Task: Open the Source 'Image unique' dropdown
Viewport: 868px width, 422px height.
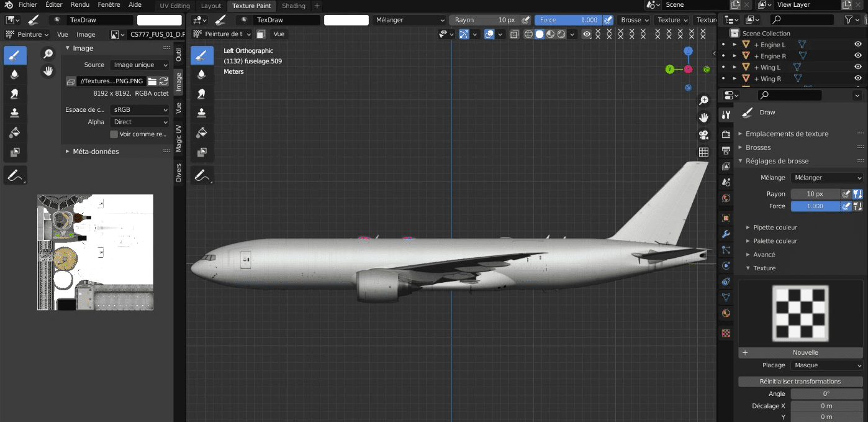Action: click(x=140, y=65)
